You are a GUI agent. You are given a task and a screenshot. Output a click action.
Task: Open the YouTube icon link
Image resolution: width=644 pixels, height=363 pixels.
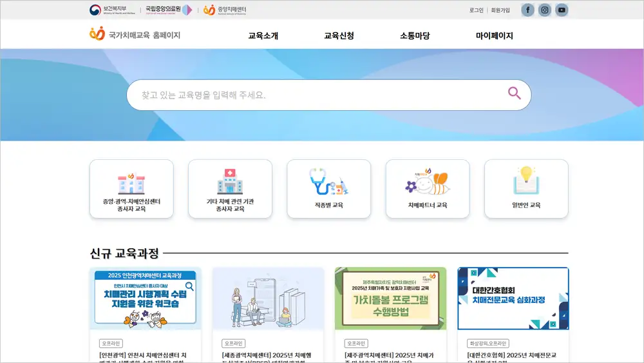pos(562,10)
